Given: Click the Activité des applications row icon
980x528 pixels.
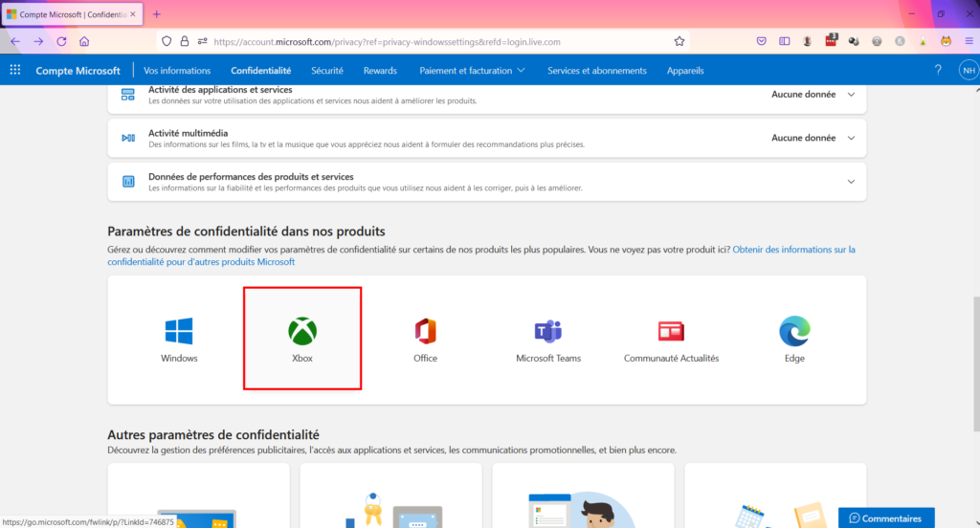Looking at the screenshot, I should click(128, 95).
